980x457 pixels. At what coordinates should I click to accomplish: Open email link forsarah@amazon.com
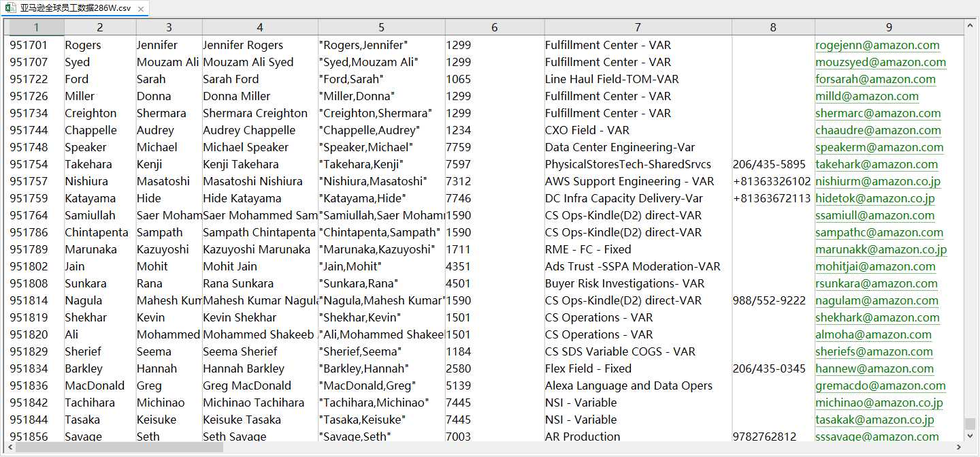coord(875,79)
